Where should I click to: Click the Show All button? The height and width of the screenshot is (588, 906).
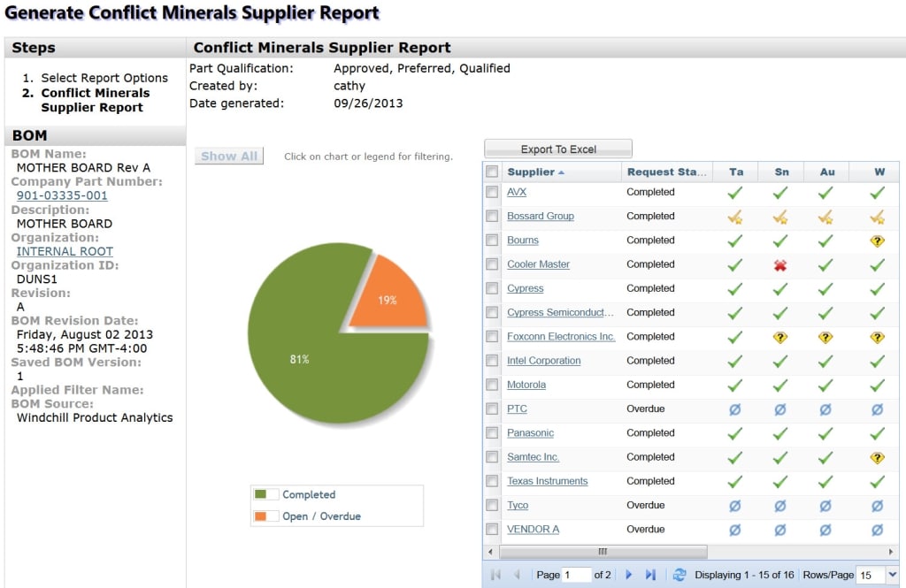(x=229, y=156)
